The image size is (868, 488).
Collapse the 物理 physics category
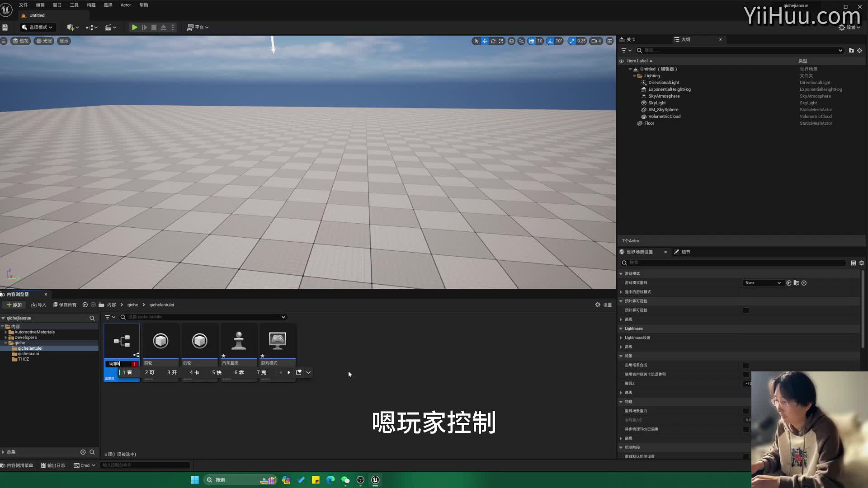point(621,402)
